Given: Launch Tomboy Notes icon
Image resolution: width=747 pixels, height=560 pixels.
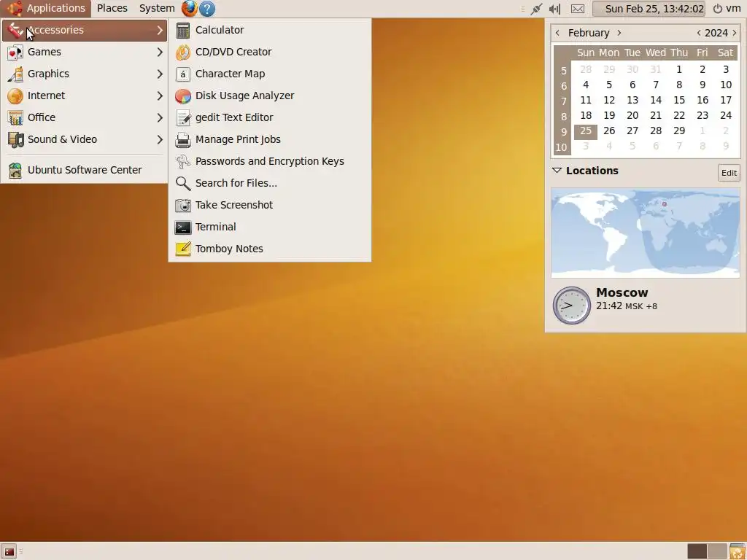Looking at the screenshot, I should pyautogui.click(x=183, y=249).
